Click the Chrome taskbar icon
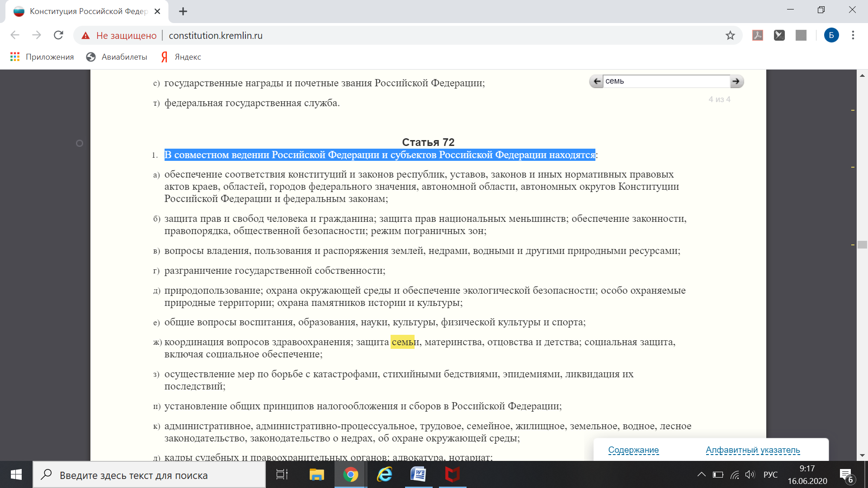The width and height of the screenshot is (868, 488). point(350,474)
